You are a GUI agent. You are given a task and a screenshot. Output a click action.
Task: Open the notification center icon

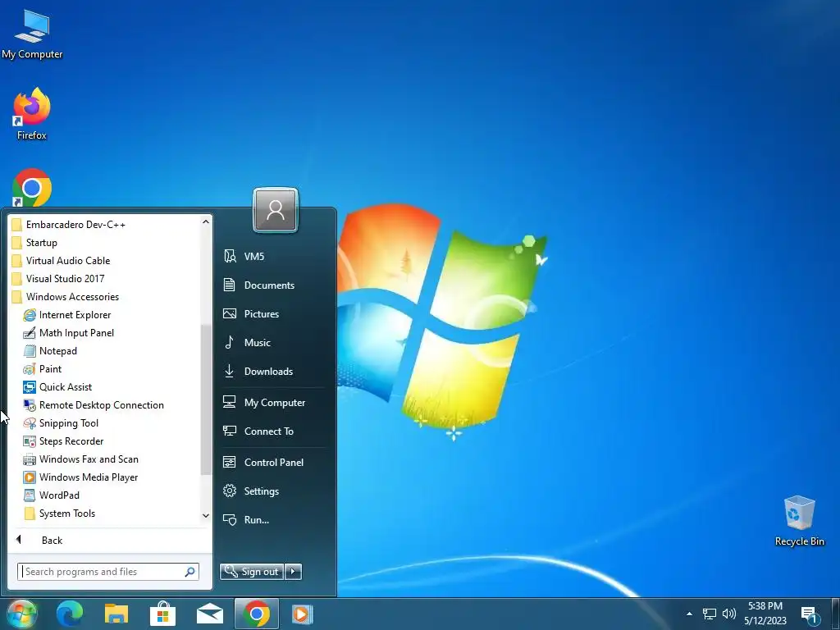[810, 614]
